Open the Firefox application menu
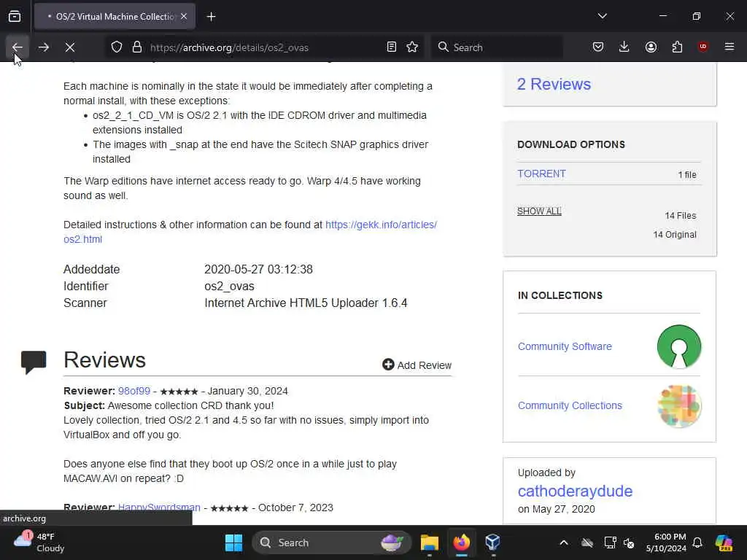The width and height of the screenshot is (747, 560). [x=729, y=47]
